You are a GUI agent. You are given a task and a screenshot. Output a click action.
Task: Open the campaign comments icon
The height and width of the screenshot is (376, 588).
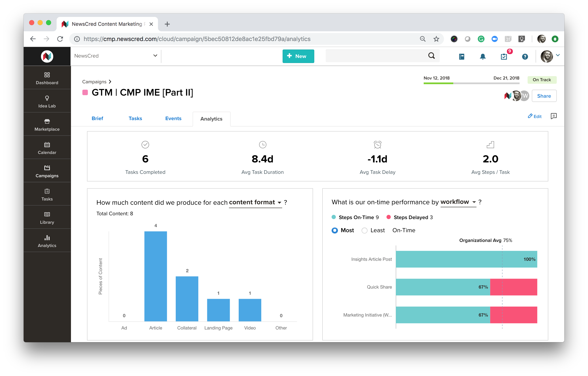554,116
